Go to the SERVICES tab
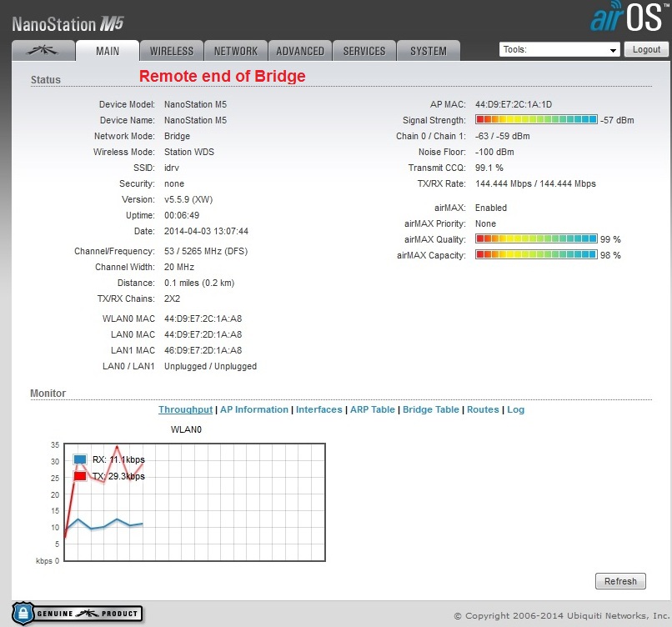This screenshot has width=672, height=627. point(364,51)
